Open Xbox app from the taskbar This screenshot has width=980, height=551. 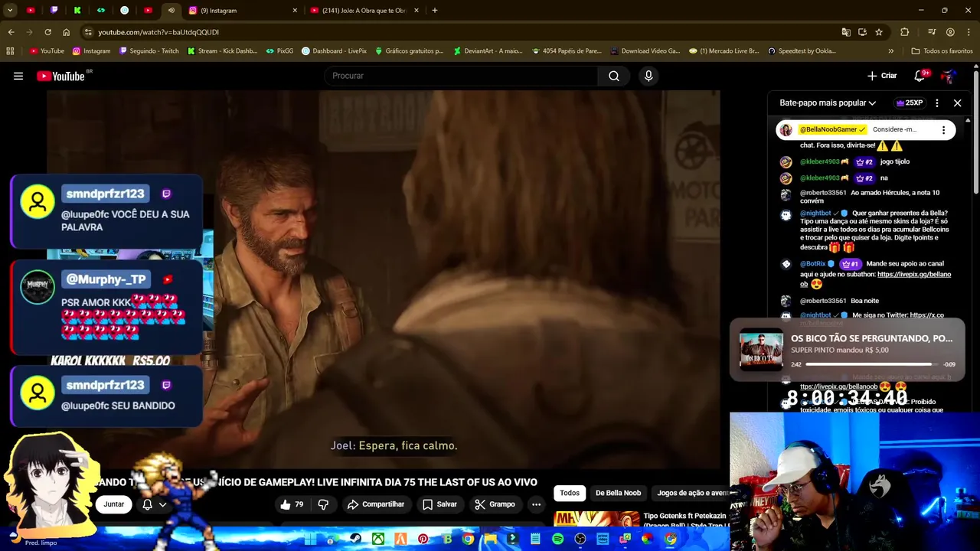pos(378,540)
